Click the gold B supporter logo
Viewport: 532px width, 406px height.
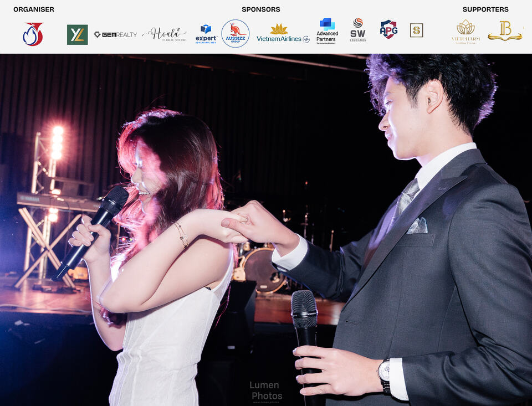[505, 31]
